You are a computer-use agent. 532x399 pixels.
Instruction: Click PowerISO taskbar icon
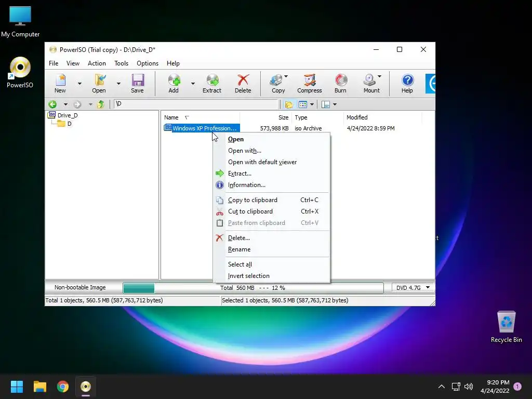point(86,387)
